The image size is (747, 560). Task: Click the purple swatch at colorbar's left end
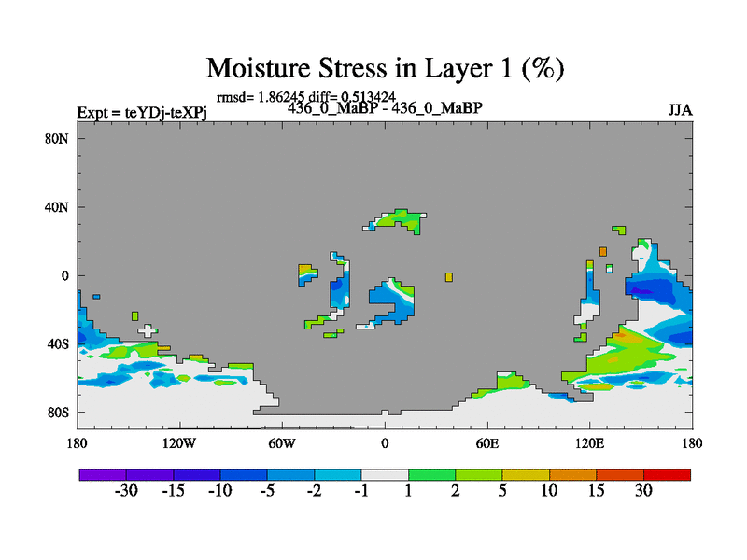click(x=103, y=475)
